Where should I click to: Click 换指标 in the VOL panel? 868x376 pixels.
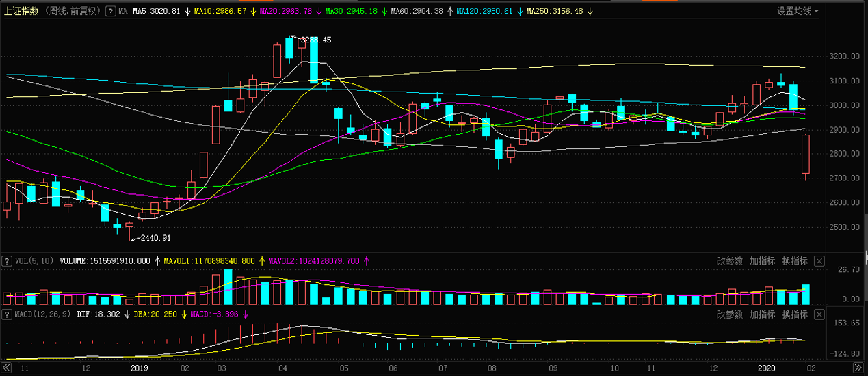795,261
